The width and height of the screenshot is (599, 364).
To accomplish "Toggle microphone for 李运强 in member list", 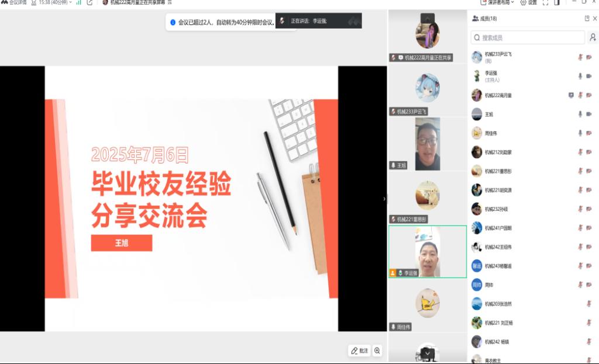I will [580, 76].
